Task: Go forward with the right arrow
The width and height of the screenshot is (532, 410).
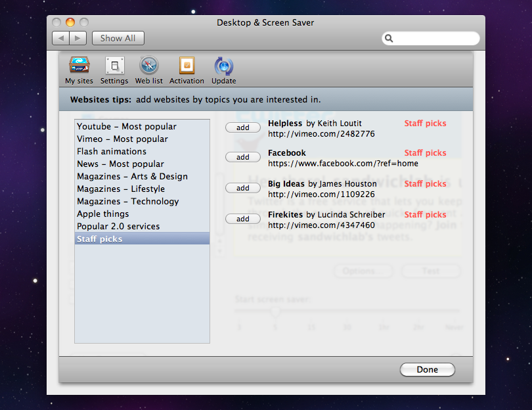Action: 78,39
